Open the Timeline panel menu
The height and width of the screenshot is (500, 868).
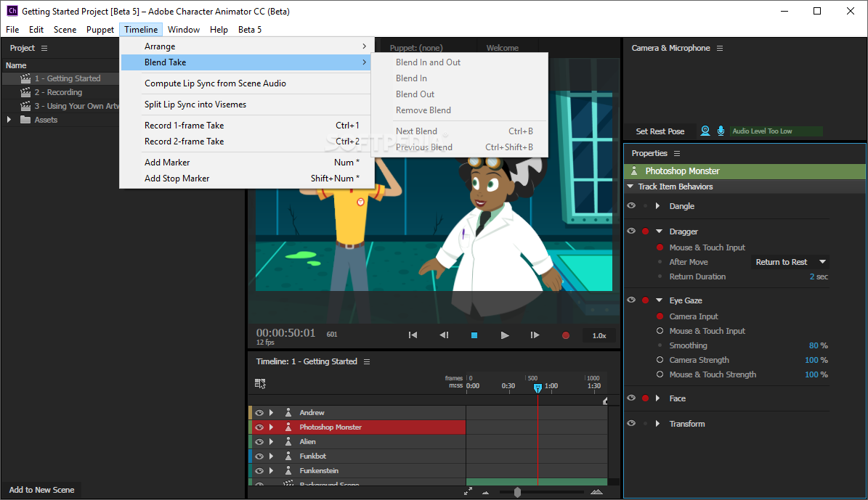pos(367,361)
